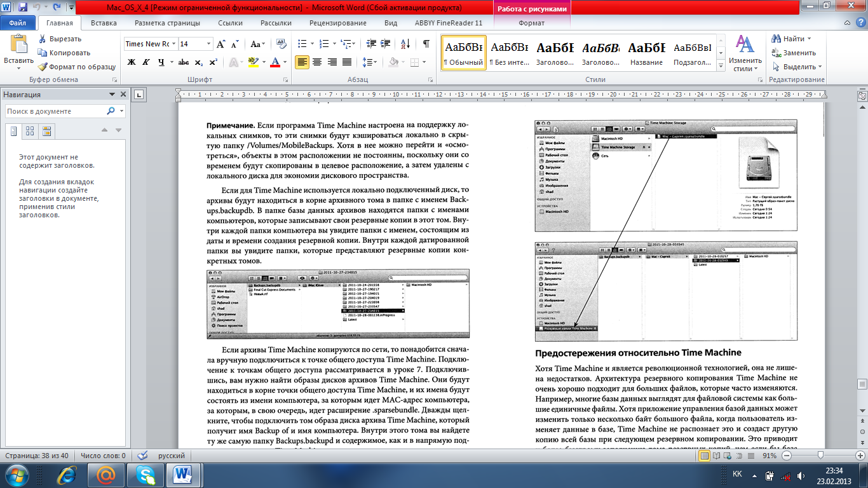Viewport: 868px width, 488px height.
Task: Justify the paragraph text
Action: [347, 62]
